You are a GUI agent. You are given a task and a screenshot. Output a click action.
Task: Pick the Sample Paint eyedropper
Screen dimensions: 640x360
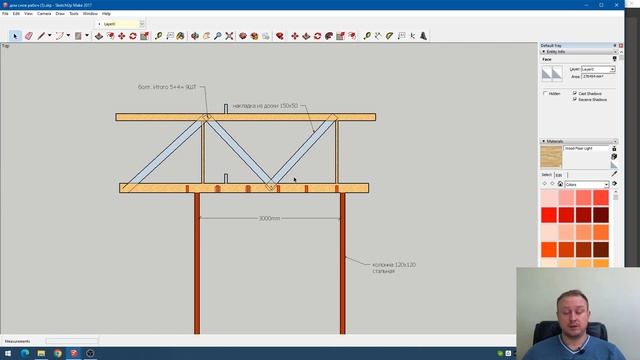tap(614, 174)
